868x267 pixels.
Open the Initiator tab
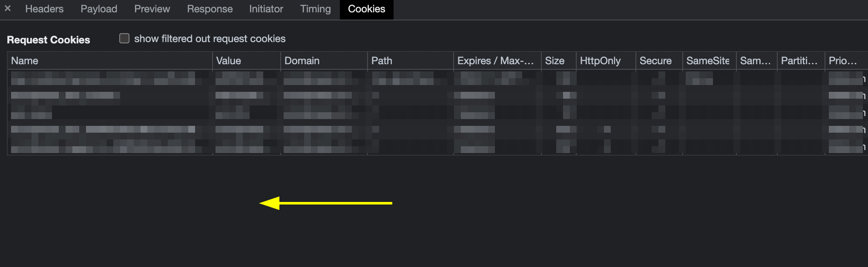point(266,9)
